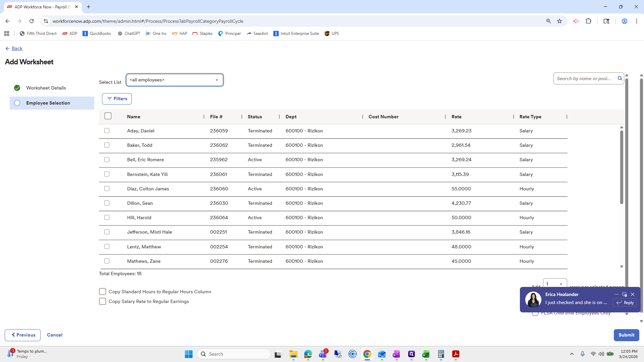Open Excel from the Windows taskbar

tap(426, 354)
